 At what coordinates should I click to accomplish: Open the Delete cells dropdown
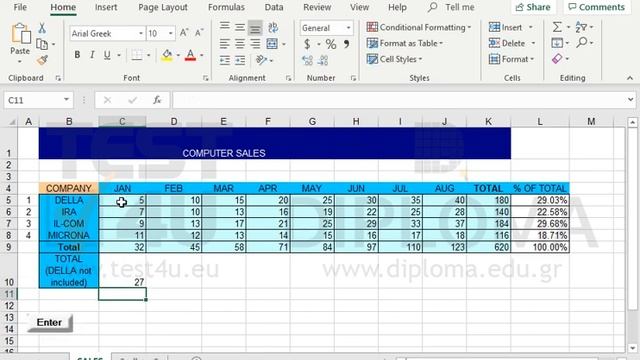point(533,43)
